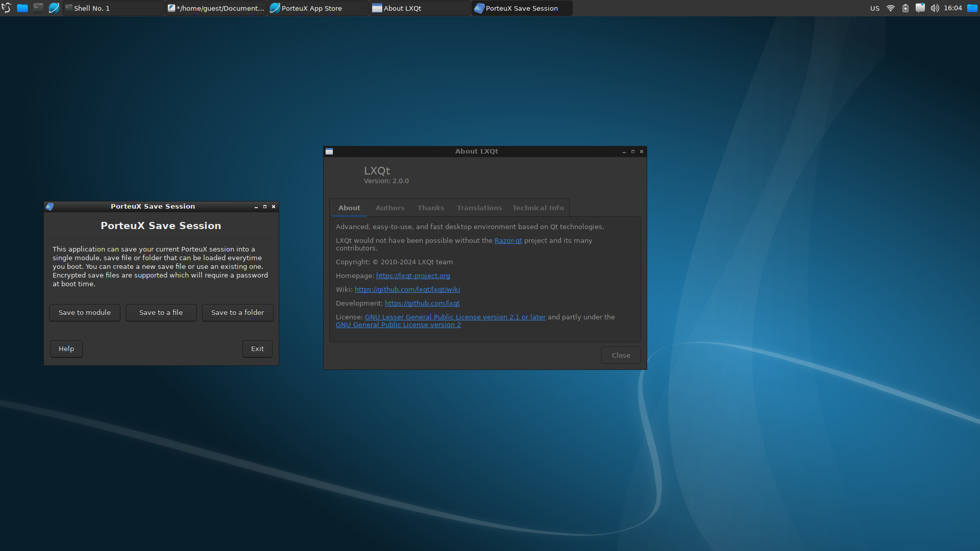
Task: Check the battery charging tray icon
Action: 905,8
